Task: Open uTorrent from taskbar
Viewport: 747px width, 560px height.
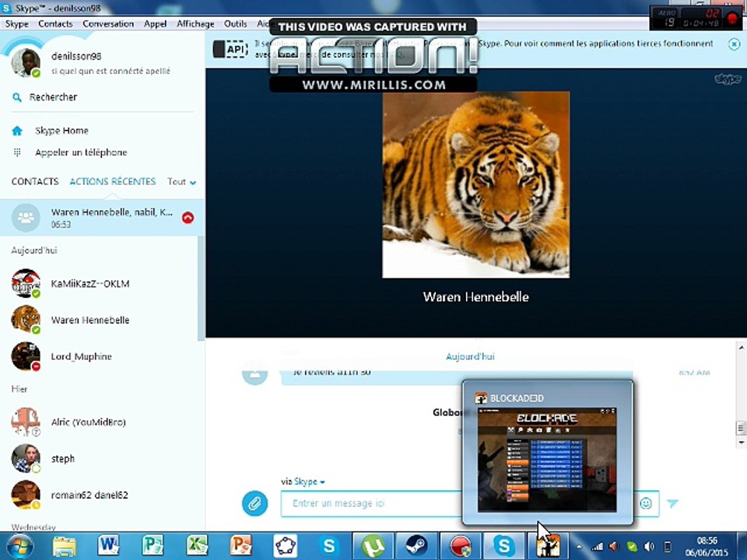Action: tap(373, 546)
